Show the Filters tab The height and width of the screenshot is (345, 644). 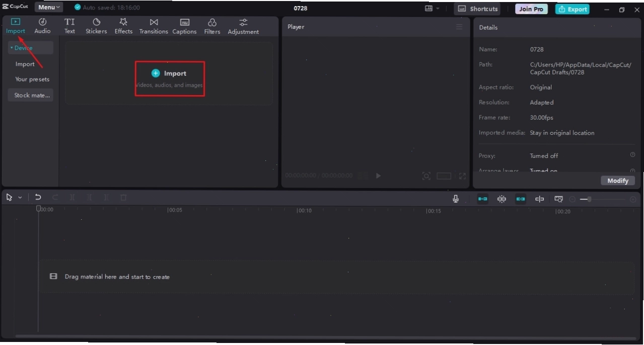(212, 26)
